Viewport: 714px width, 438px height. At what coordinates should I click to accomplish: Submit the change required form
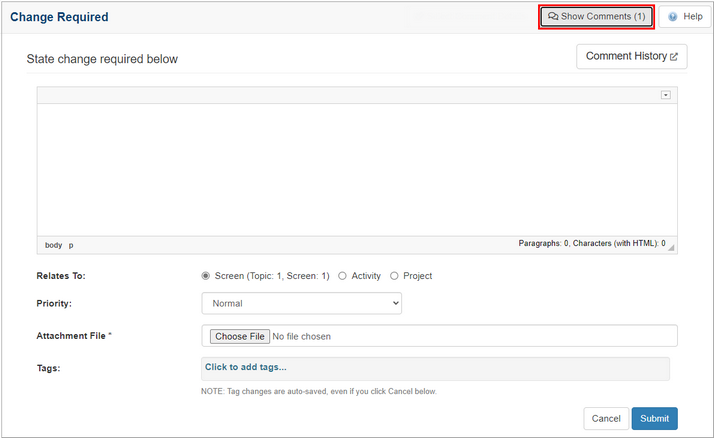[x=654, y=418]
